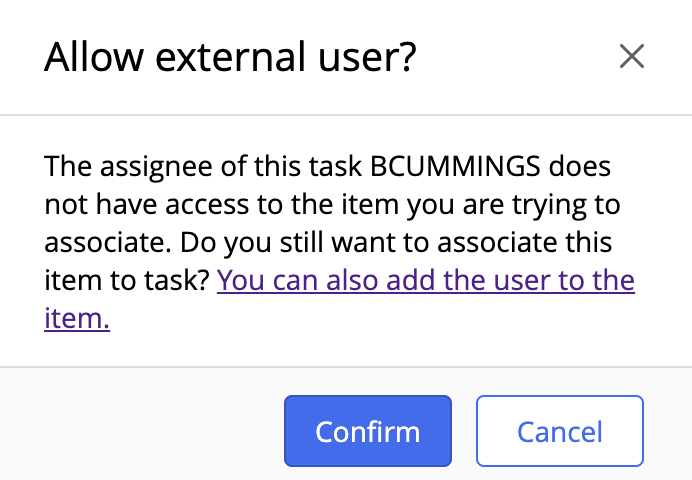Open the 'You can also add the user' link
The width and height of the screenshot is (692, 480).
coord(425,281)
